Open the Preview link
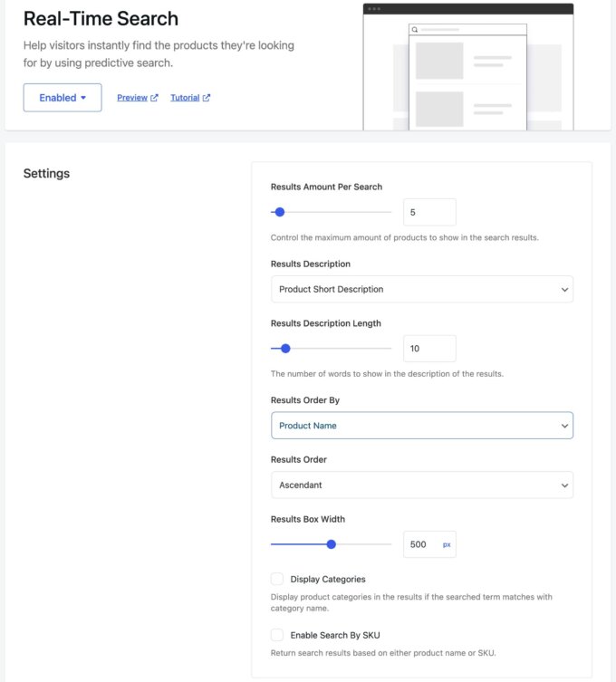Viewport: 616px width, 682px height. click(132, 98)
